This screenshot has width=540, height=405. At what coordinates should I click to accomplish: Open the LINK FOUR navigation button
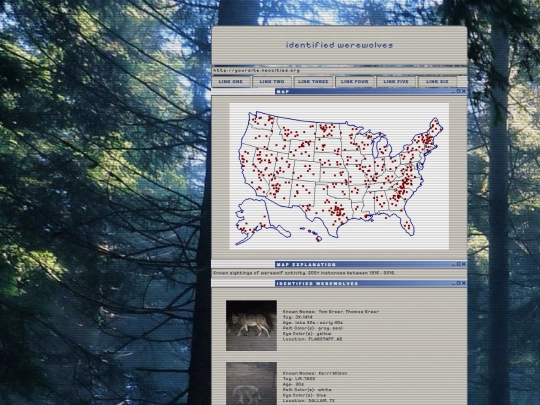(354, 82)
